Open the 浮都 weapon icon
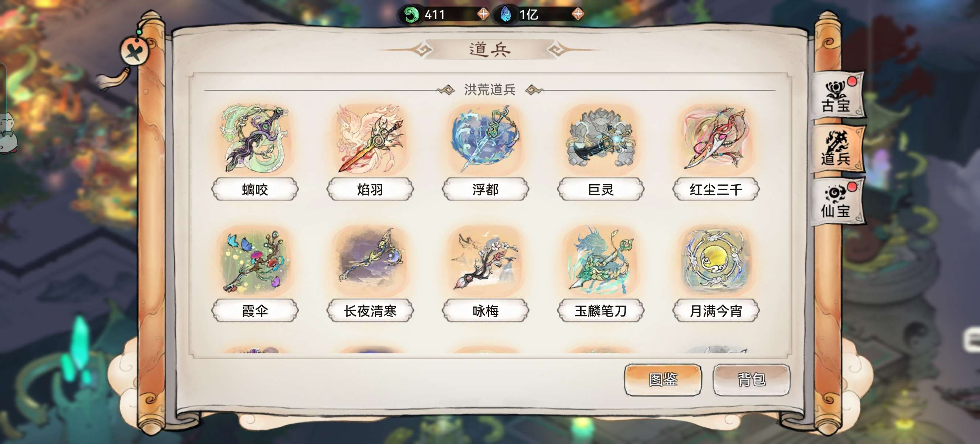Screen dimensions: 980x444 486,139
